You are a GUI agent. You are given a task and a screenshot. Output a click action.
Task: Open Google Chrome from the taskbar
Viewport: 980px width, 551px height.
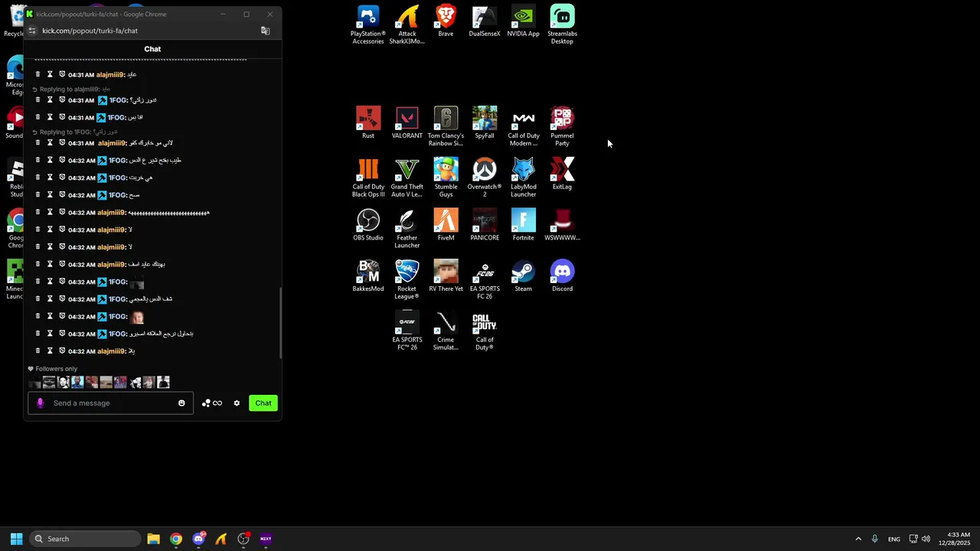point(176,539)
